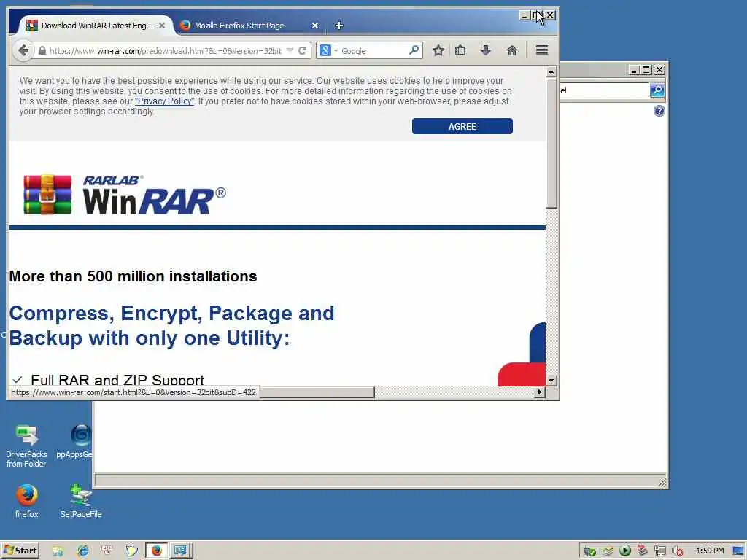
Task: Launch the firefox desktop shortcut
Action: pos(27,501)
